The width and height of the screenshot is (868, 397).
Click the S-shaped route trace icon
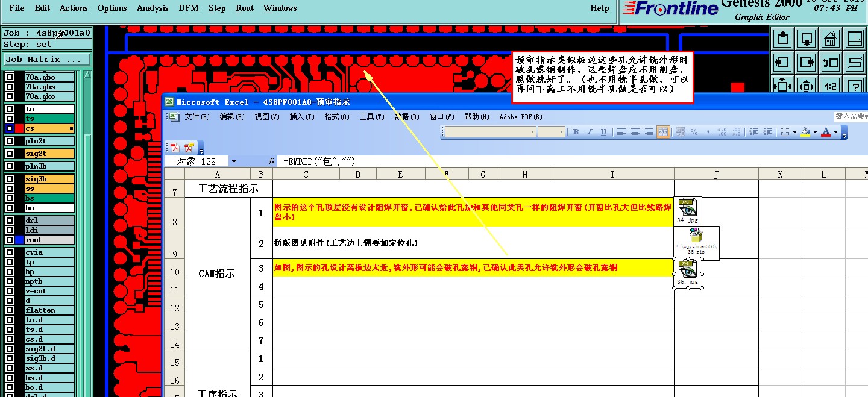(855, 62)
